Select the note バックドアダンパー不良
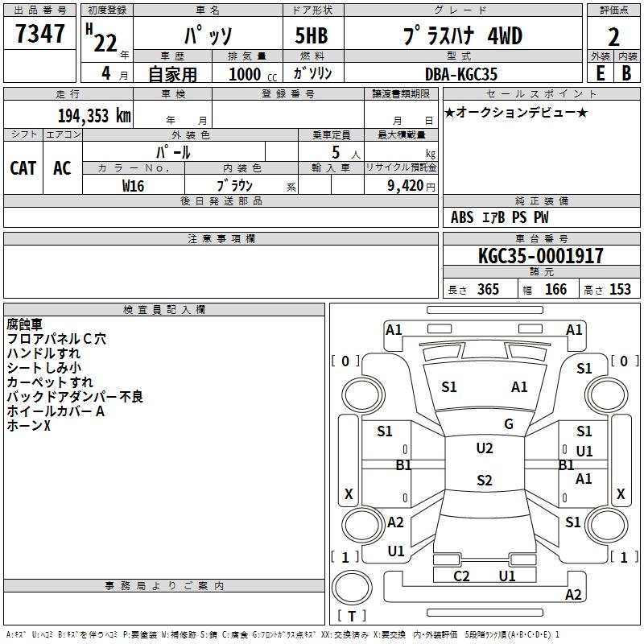Image resolution: width=644 pixels, height=644 pixels. click(x=74, y=396)
